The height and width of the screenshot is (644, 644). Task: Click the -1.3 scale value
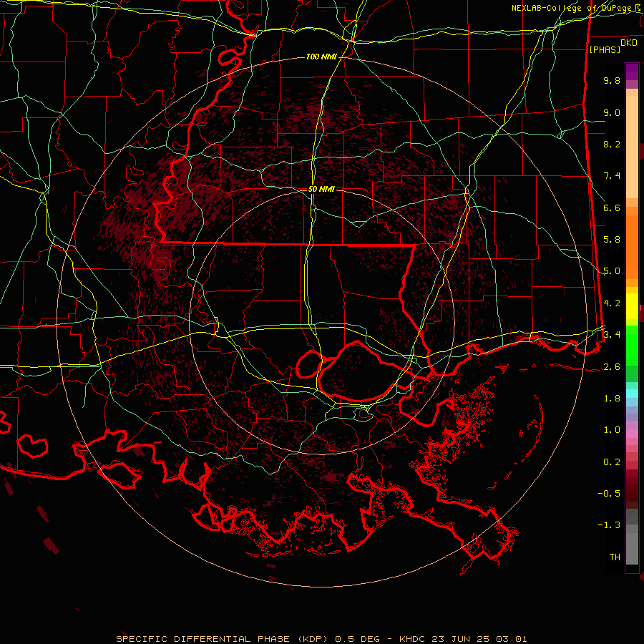[609, 525]
